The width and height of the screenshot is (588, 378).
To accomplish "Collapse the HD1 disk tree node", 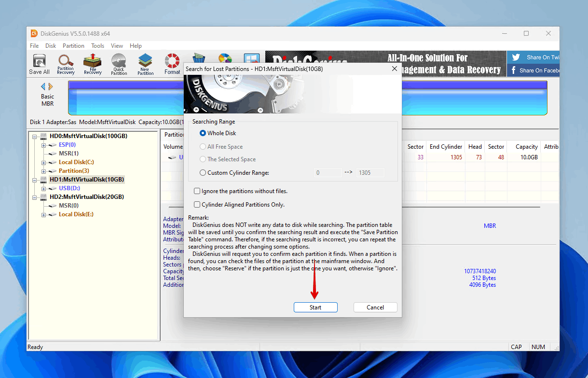I will click(35, 180).
